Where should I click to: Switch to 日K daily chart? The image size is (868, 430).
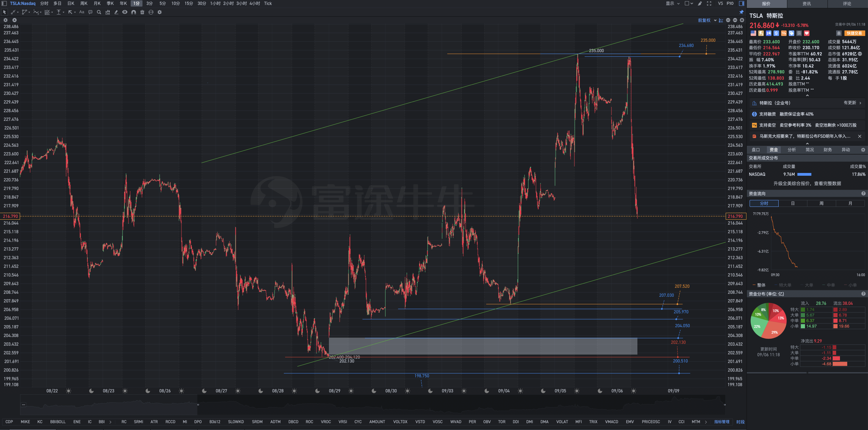[71, 3]
